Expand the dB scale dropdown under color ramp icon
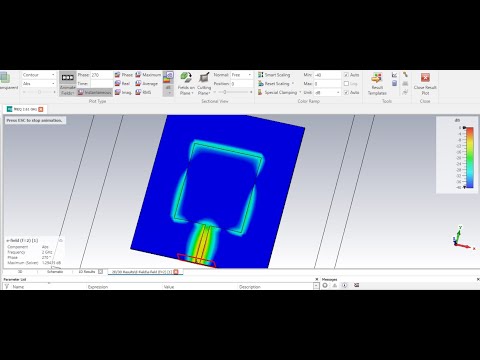The height and width of the screenshot is (360, 480). pyautogui.click(x=169, y=90)
